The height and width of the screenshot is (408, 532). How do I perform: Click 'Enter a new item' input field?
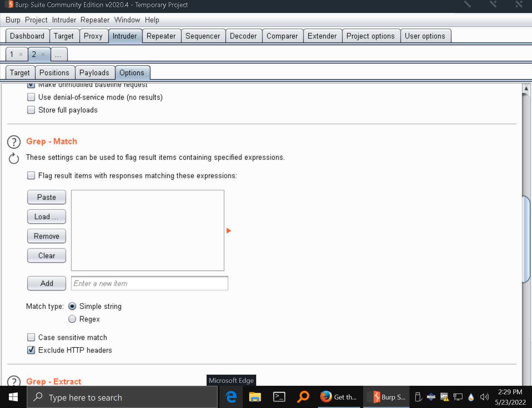pyautogui.click(x=150, y=283)
